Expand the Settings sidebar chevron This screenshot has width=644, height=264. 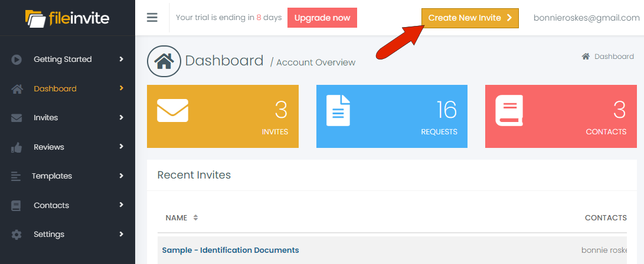click(121, 234)
